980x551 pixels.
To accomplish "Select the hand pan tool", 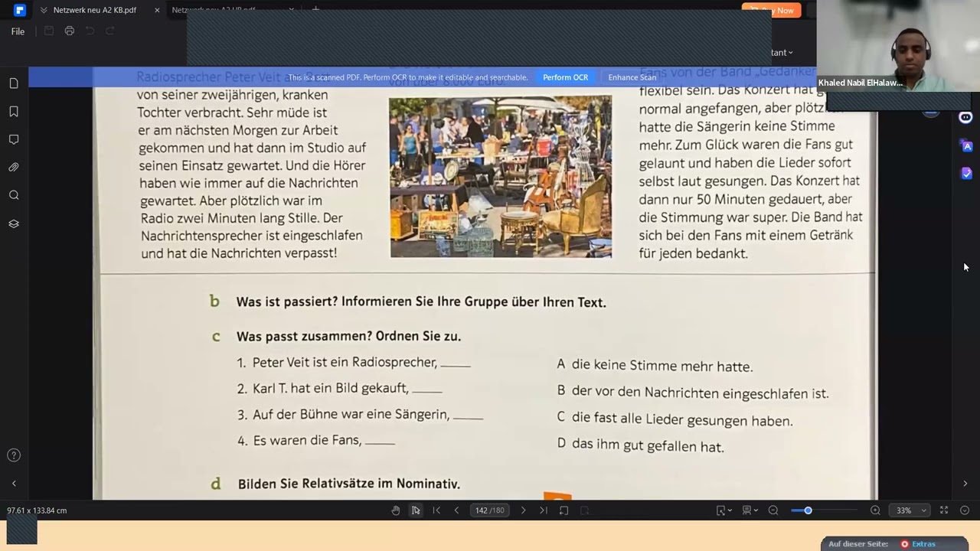I will 396,510.
